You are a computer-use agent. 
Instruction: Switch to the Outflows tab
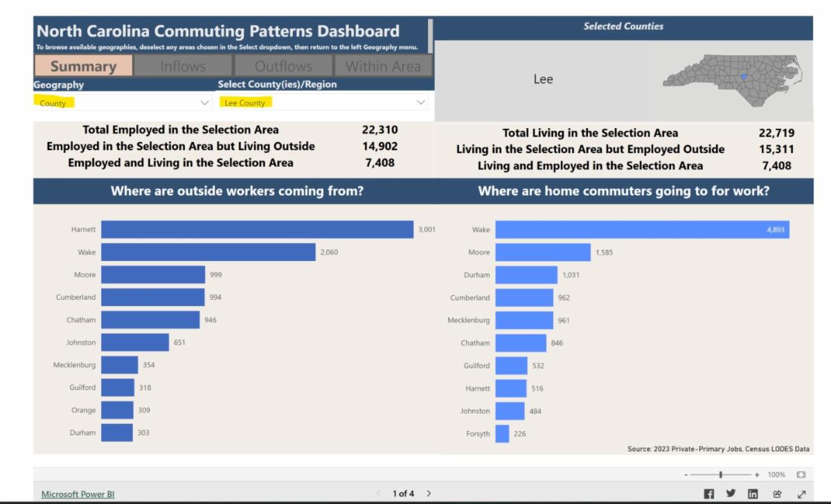tap(283, 66)
